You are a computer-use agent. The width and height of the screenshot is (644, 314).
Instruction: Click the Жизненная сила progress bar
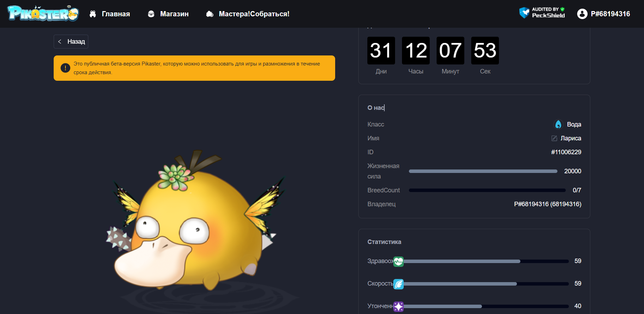(x=483, y=171)
